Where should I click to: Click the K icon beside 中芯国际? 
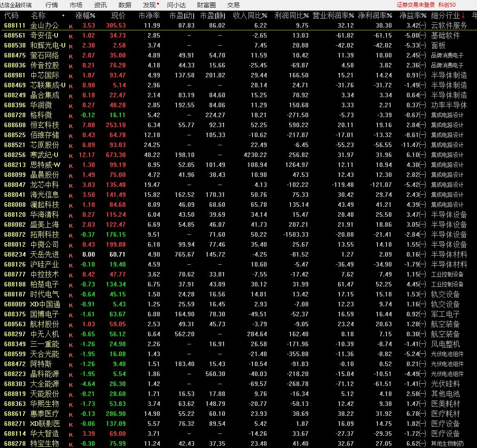pyautogui.click(x=71, y=76)
